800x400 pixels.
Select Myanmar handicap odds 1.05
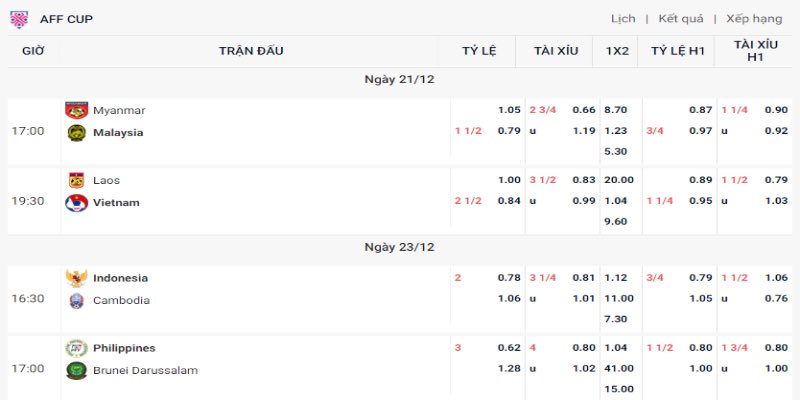(509, 110)
